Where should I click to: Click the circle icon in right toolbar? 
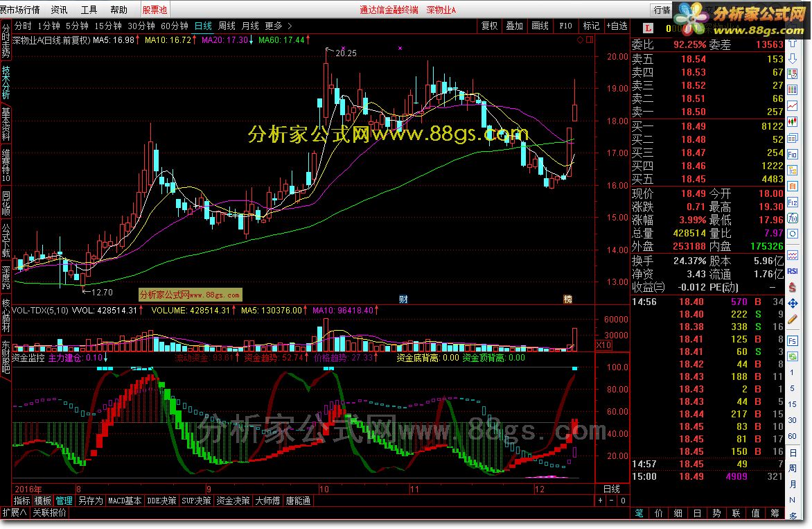(793, 234)
